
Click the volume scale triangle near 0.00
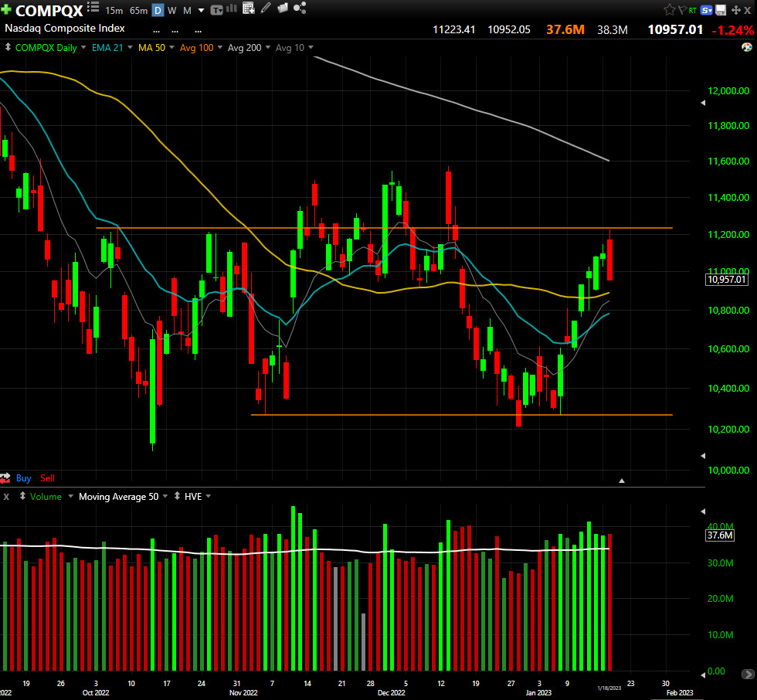click(703, 675)
